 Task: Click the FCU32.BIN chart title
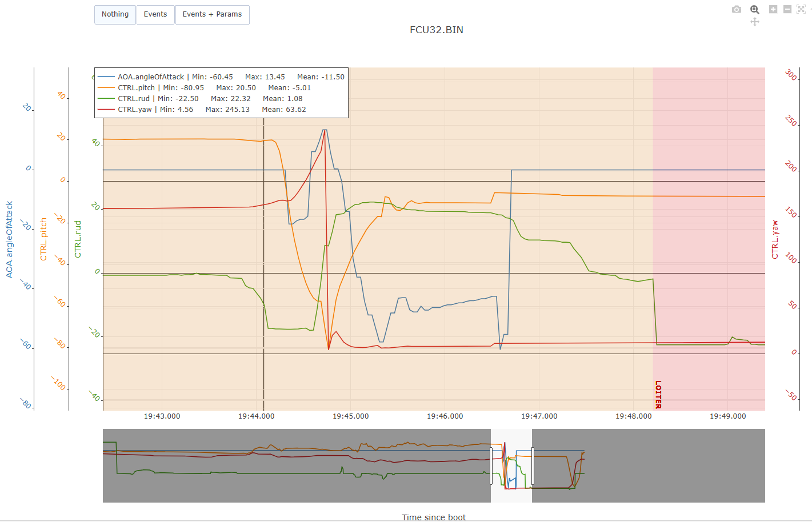point(437,30)
